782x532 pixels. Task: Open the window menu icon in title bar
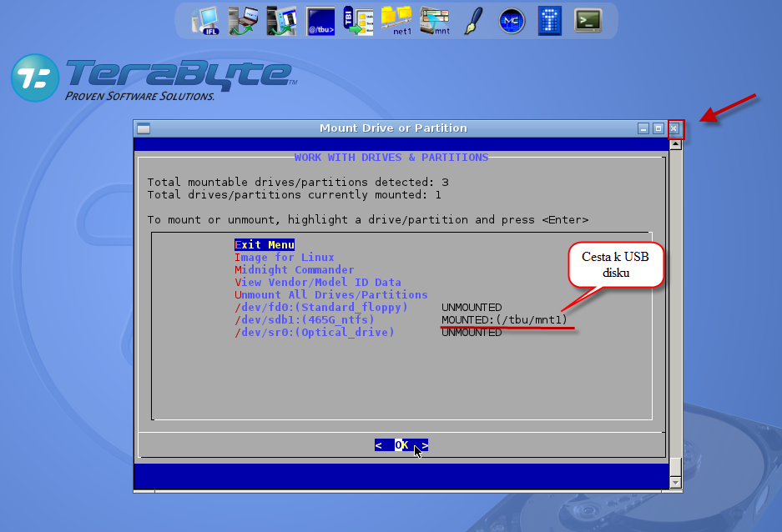pos(144,128)
